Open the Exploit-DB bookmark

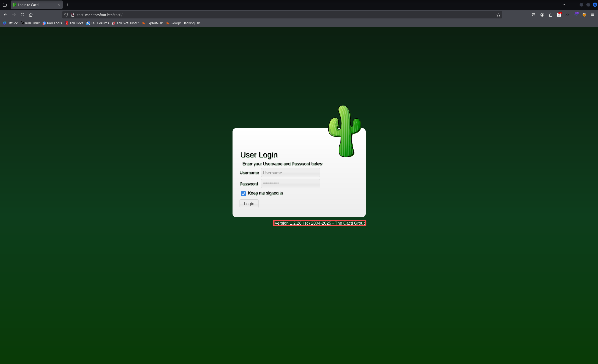point(152,23)
